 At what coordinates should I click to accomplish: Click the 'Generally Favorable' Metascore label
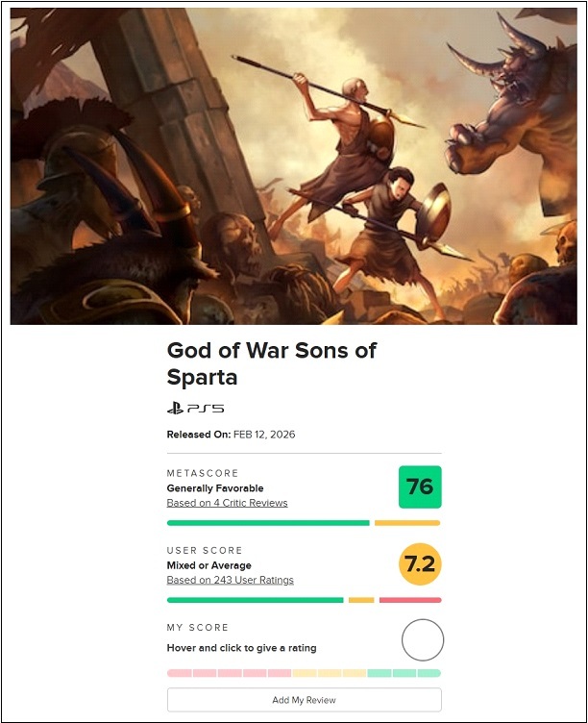tap(214, 488)
